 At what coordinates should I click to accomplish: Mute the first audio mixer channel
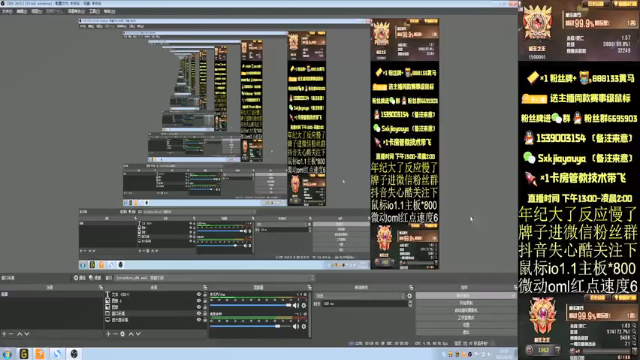pyautogui.click(x=296, y=305)
